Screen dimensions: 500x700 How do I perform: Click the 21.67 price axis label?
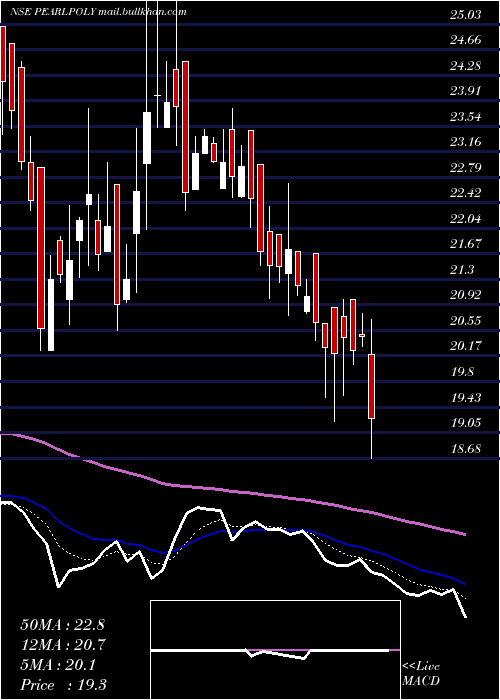(465, 245)
